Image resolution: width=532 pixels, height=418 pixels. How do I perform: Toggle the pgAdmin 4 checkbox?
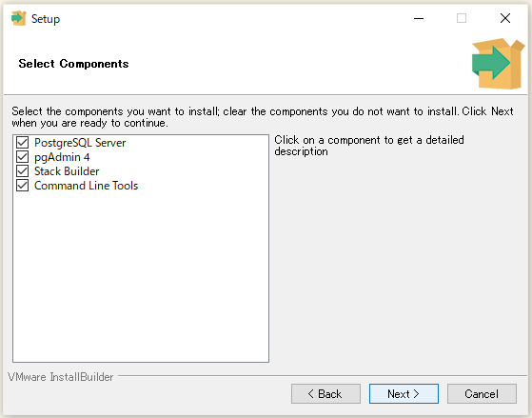[x=23, y=157]
